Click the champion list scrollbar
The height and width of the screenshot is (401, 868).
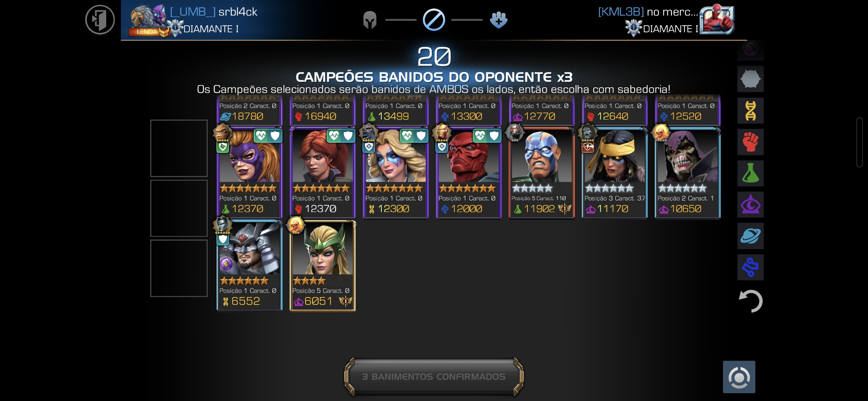pyautogui.click(x=859, y=142)
